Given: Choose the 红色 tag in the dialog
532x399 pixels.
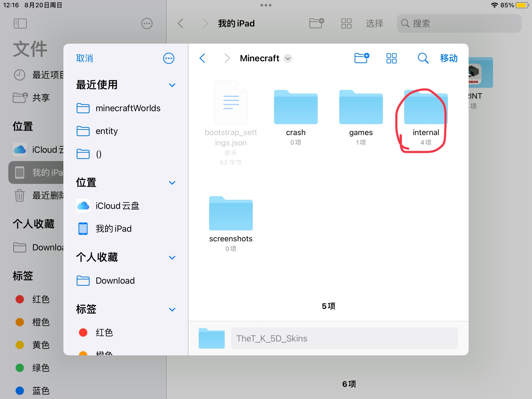Looking at the screenshot, I should [126, 332].
